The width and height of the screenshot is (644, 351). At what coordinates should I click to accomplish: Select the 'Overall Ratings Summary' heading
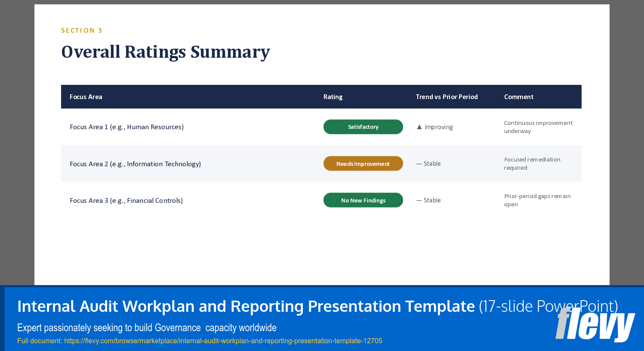166,52
